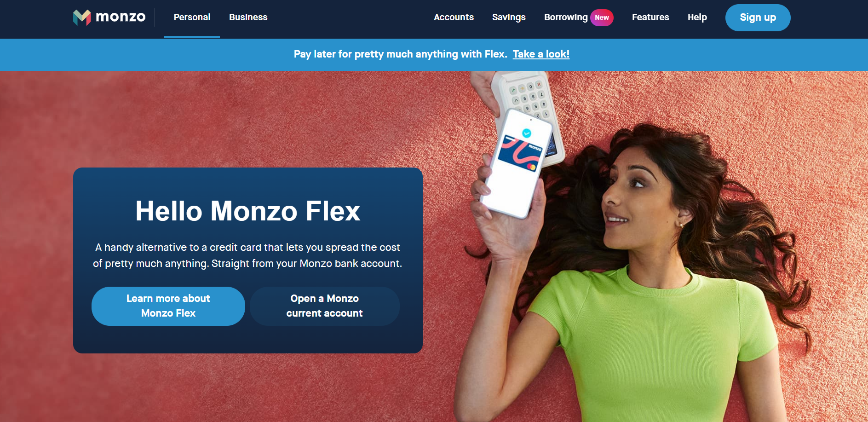Expand the Borrowing menu
Screen dimensions: 868x422
[566, 17]
